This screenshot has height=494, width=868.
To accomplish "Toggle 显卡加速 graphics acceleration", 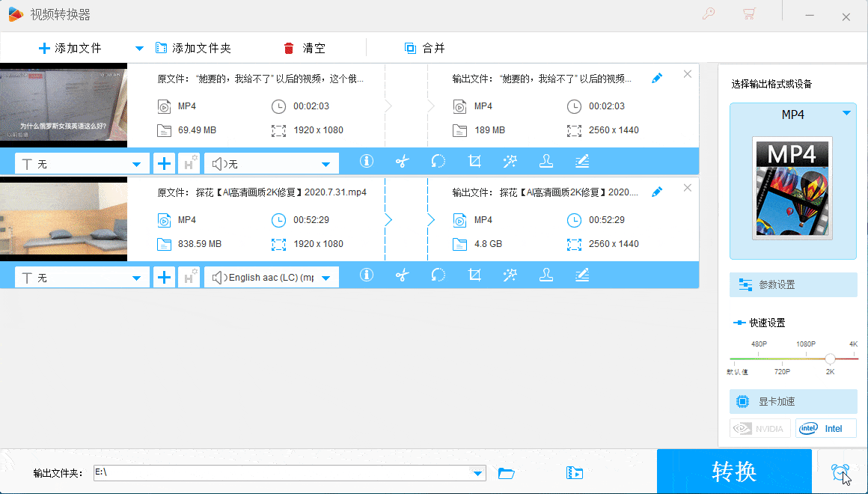I will (793, 401).
